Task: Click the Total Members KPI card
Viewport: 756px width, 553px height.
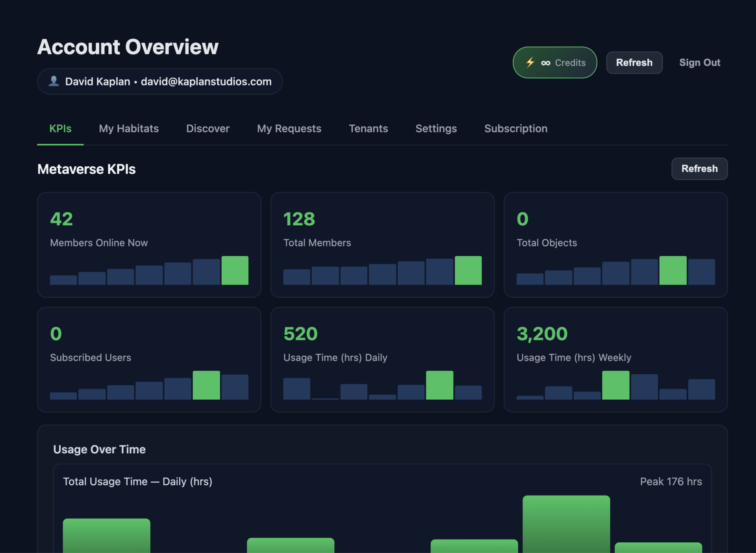Action: pyautogui.click(x=382, y=244)
